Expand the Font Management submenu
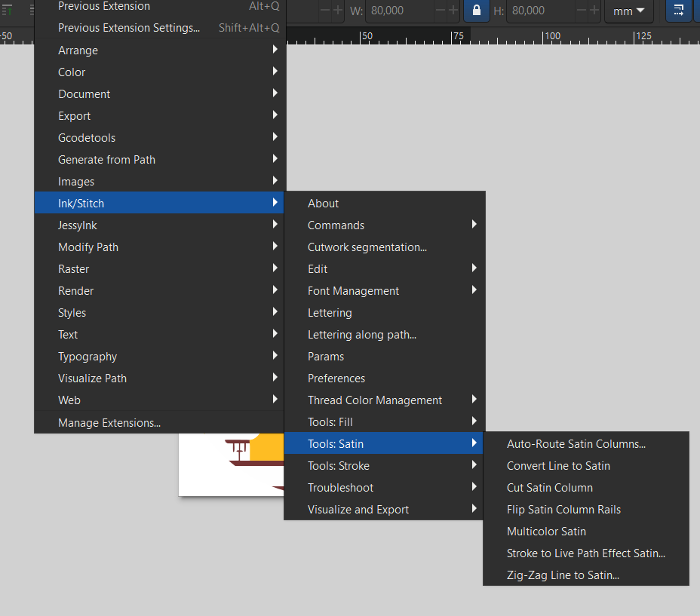The width and height of the screenshot is (700, 616). (x=385, y=291)
